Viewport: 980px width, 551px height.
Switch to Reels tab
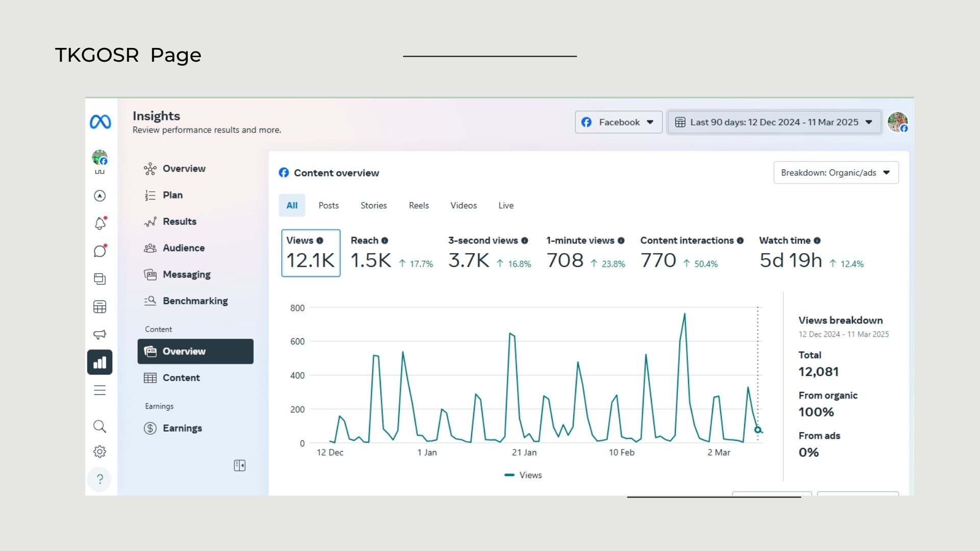pos(419,206)
